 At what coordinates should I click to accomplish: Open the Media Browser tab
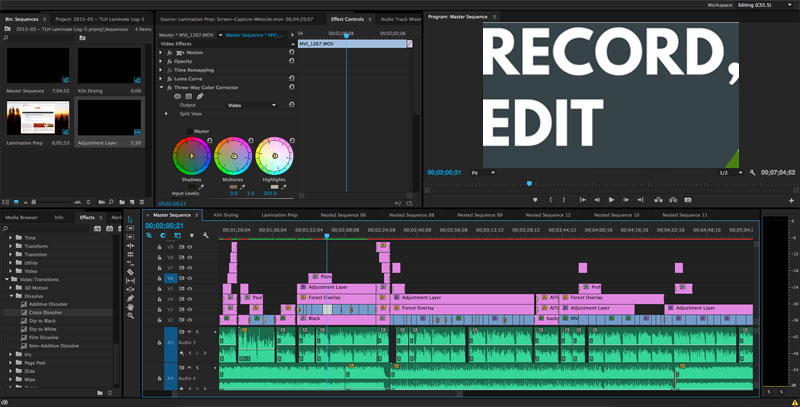(21, 217)
